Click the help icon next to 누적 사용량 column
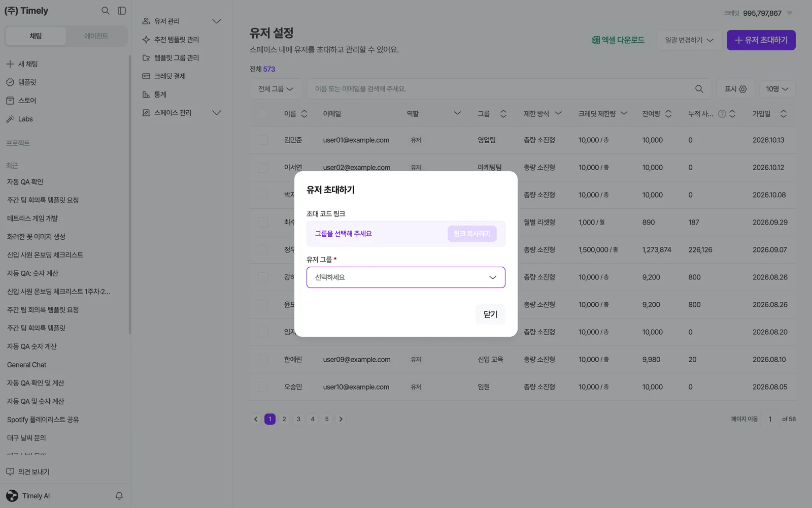 (x=722, y=114)
